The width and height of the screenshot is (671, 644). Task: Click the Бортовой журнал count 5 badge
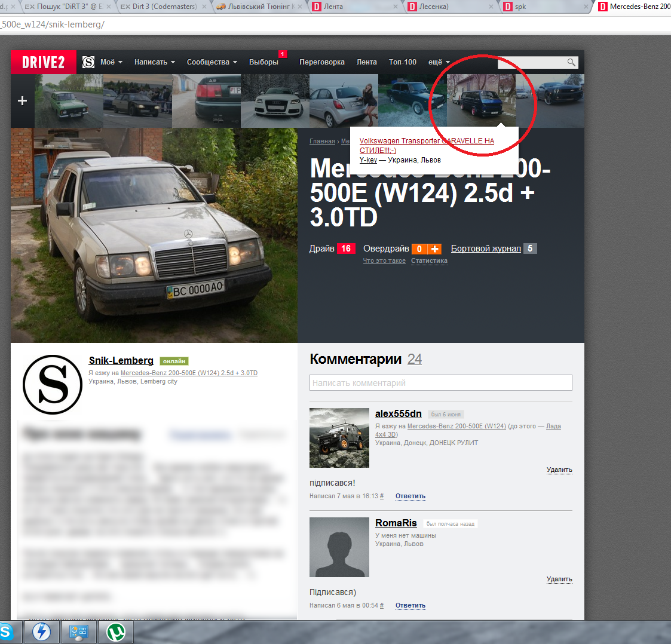(x=530, y=249)
